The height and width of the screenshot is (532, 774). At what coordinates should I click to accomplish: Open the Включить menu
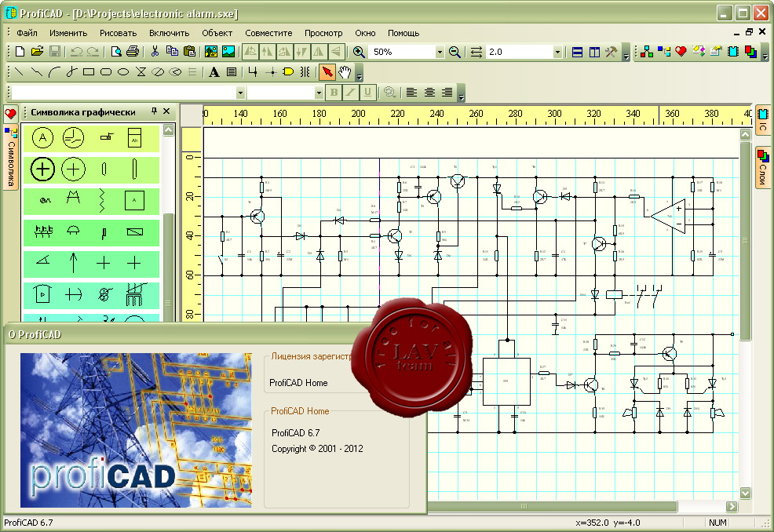coord(170,33)
